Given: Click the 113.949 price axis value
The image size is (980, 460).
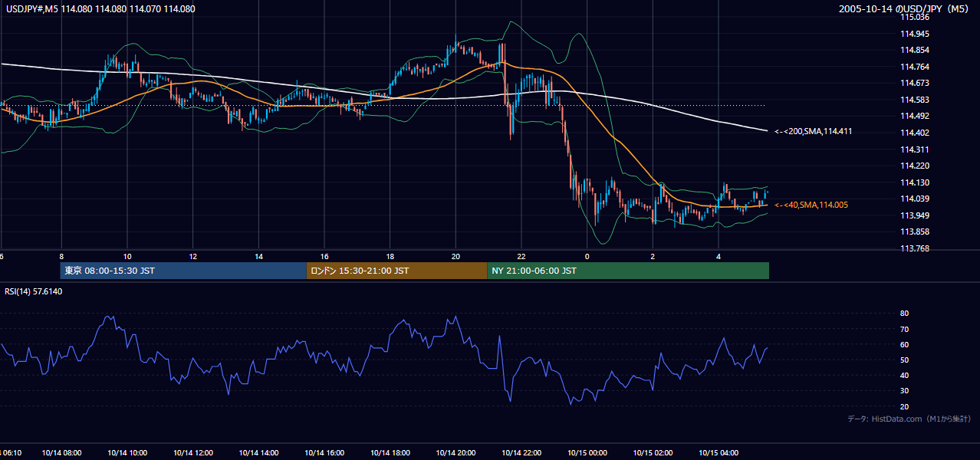Looking at the screenshot, I should (x=915, y=215).
